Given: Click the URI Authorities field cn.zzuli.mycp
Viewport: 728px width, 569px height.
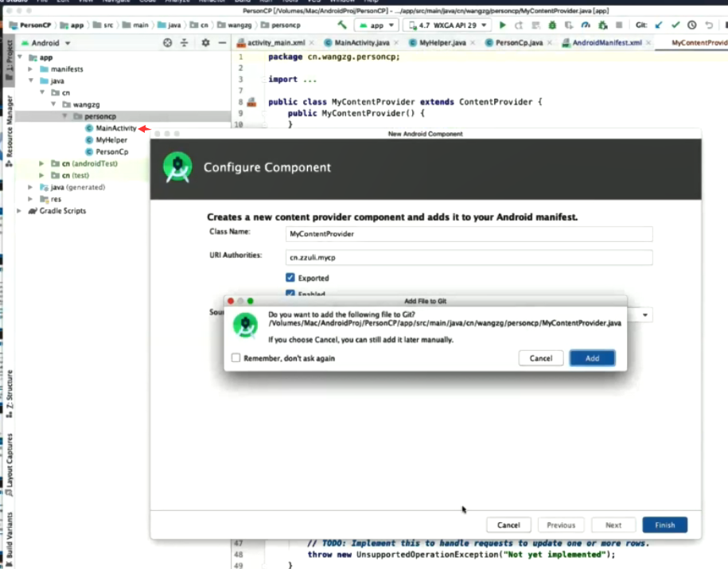Looking at the screenshot, I should 469,257.
